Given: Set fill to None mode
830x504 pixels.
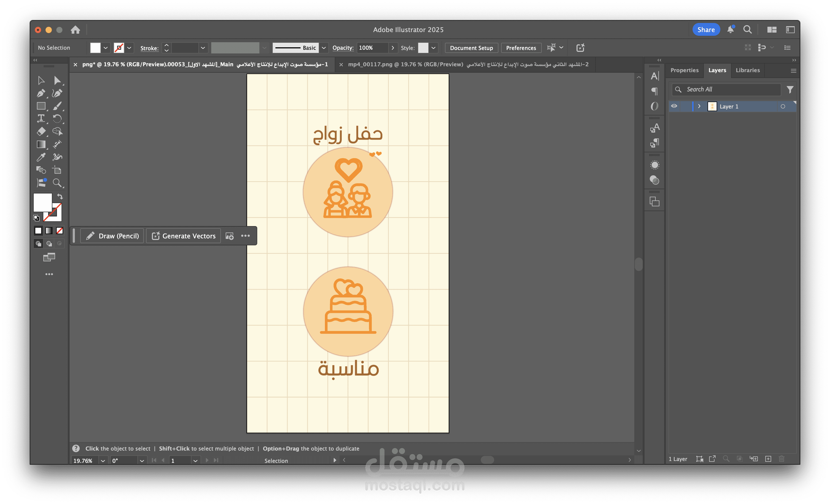Looking at the screenshot, I should 60,231.
